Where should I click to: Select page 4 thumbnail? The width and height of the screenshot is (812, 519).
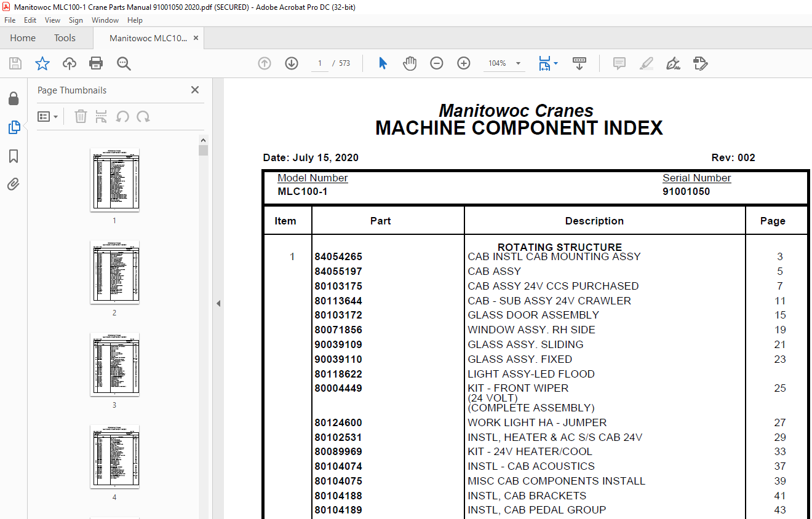[x=114, y=457]
